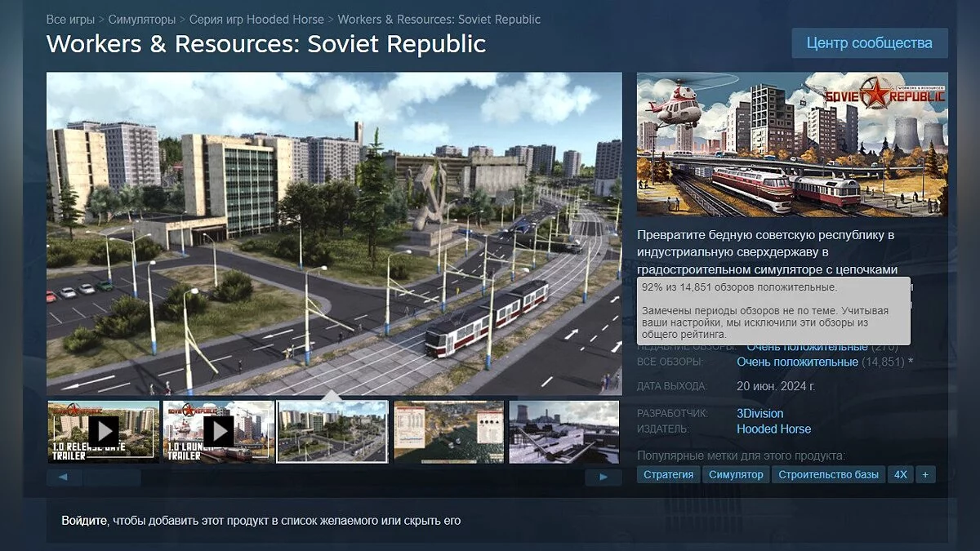Visit the publisher Hooded Horse link
The width and height of the screenshot is (980, 551).
(773, 429)
